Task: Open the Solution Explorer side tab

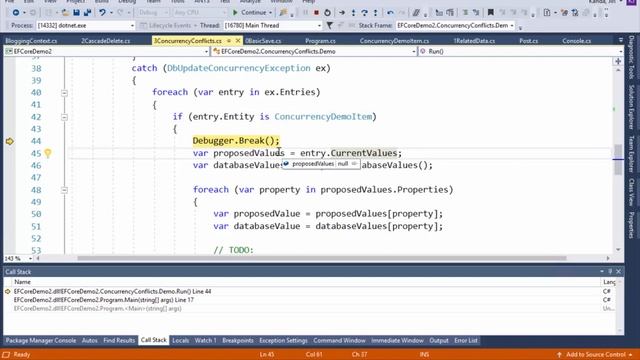Action: coord(631,107)
